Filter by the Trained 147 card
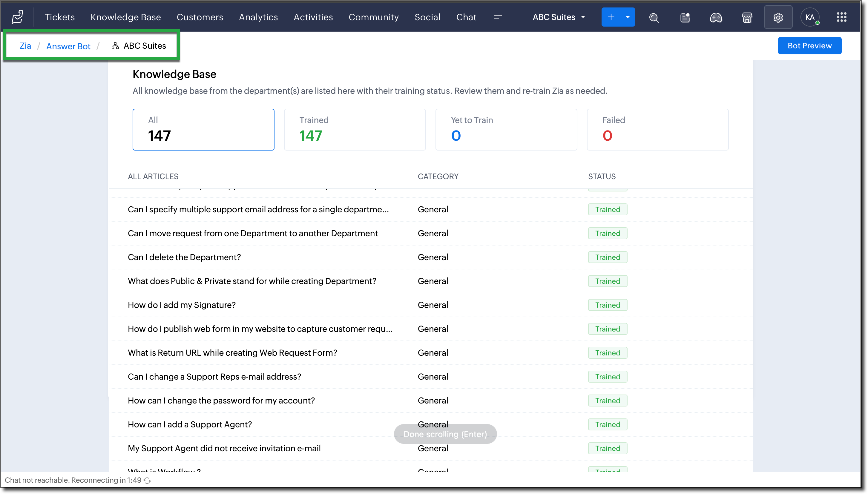Screen dimensions: 868x494 point(355,129)
